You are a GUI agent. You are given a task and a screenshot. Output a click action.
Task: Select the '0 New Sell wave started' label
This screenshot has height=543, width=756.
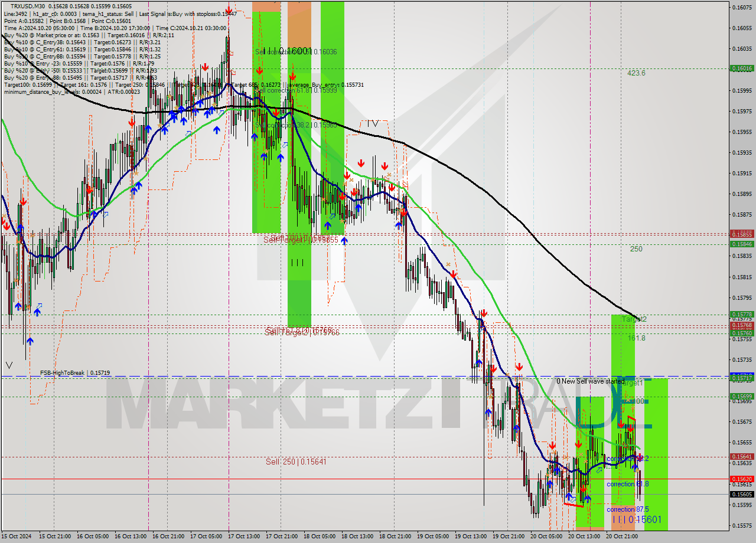[590, 381]
